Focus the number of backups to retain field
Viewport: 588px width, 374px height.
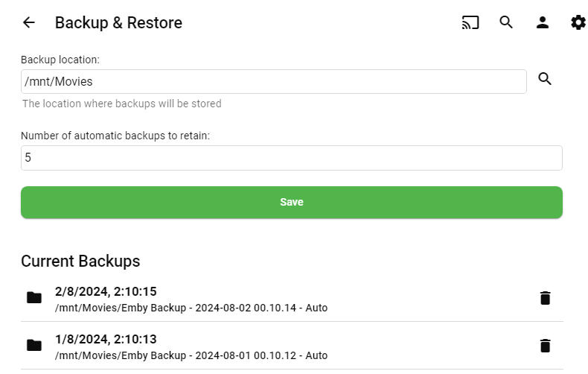tap(291, 158)
